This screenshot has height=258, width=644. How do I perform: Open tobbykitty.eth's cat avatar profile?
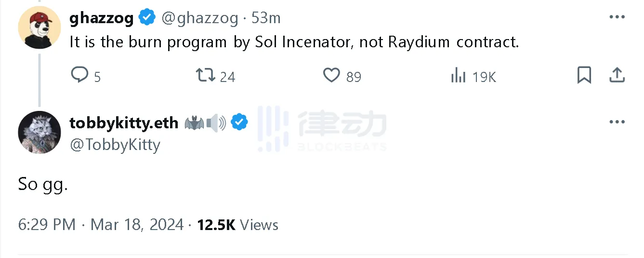pos(39,132)
